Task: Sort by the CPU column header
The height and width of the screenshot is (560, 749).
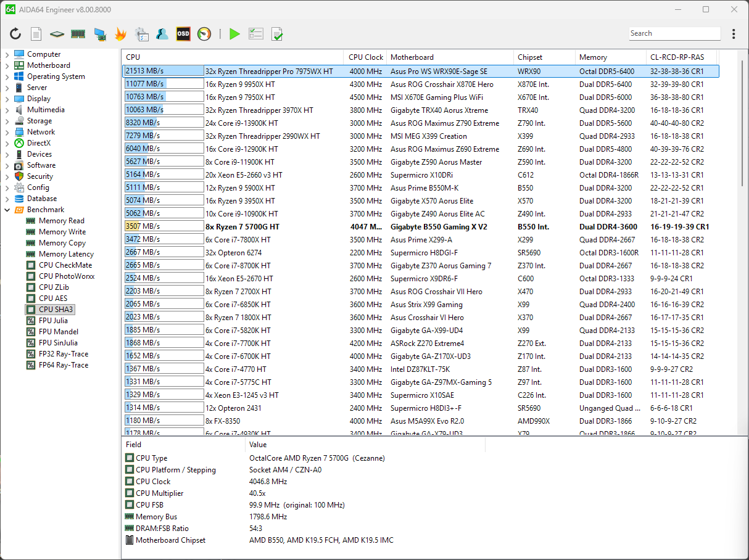Action: (x=233, y=57)
